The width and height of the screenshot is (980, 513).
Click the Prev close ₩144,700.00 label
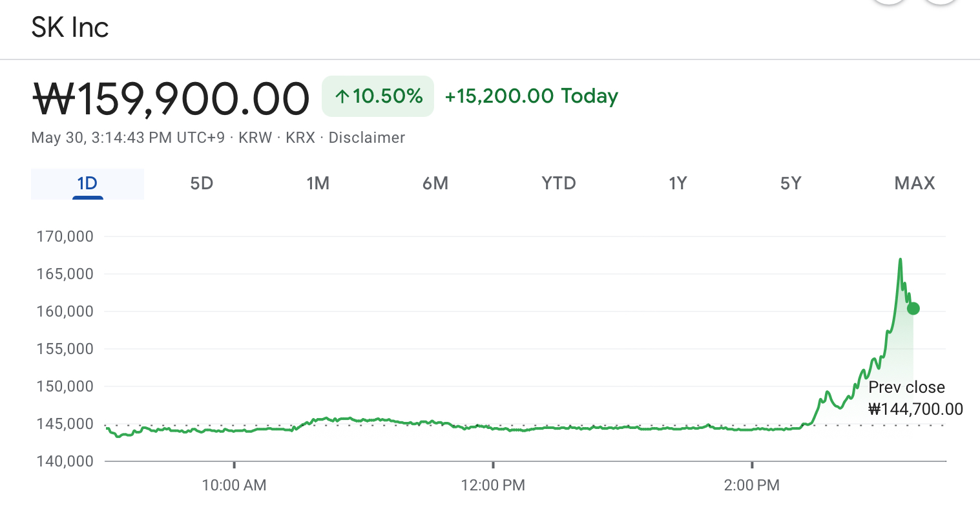915,398
